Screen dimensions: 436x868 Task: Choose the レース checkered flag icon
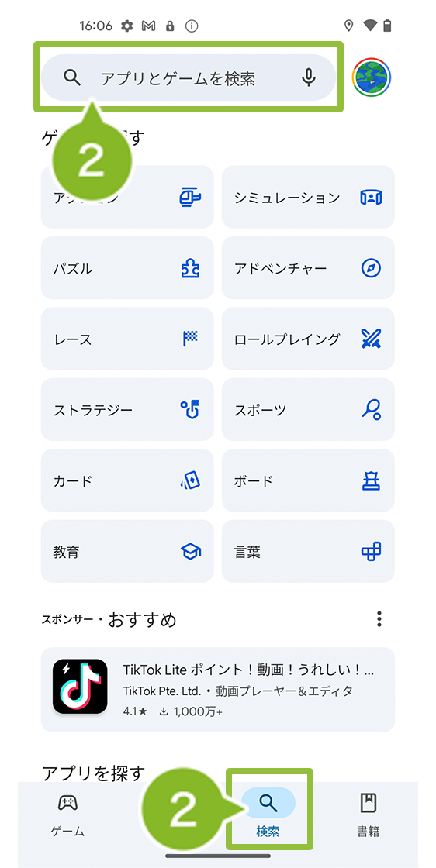(x=191, y=338)
